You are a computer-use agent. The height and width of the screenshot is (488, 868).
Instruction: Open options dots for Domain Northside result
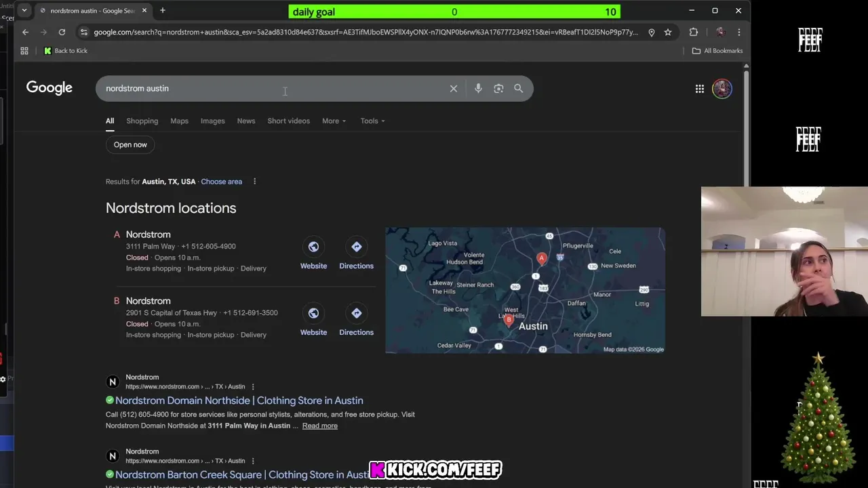(x=253, y=387)
